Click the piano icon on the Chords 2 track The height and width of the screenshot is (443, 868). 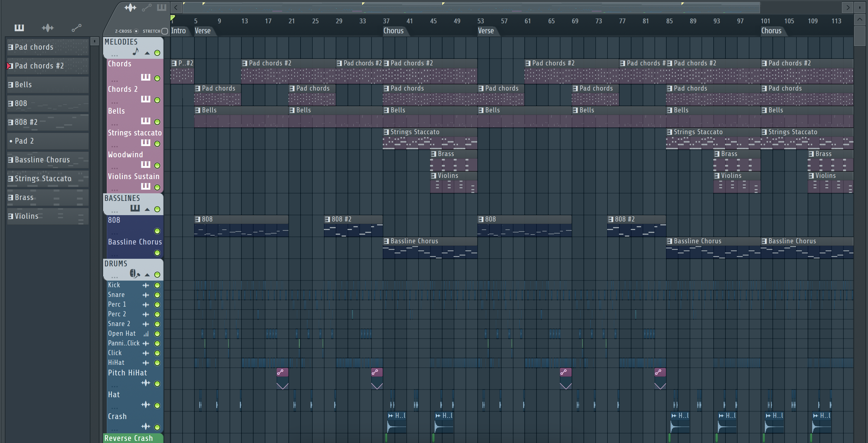click(x=146, y=99)
